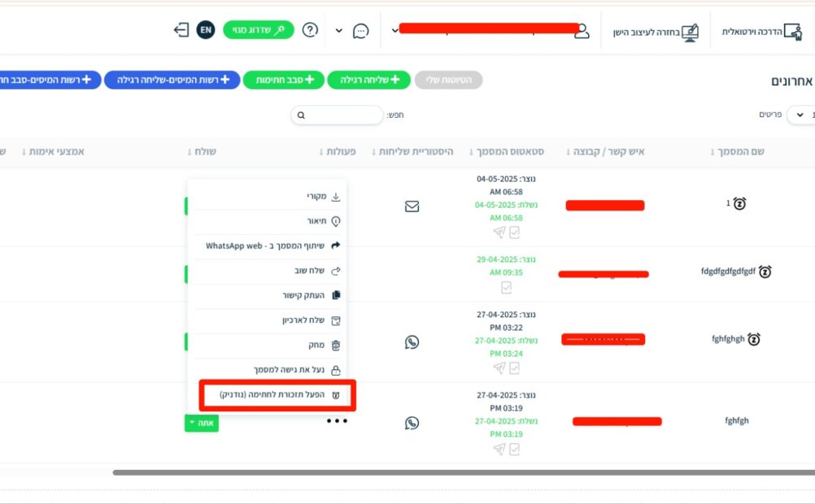
Task: Open the chat bubble icon in the header
Action: click(360, 31)
